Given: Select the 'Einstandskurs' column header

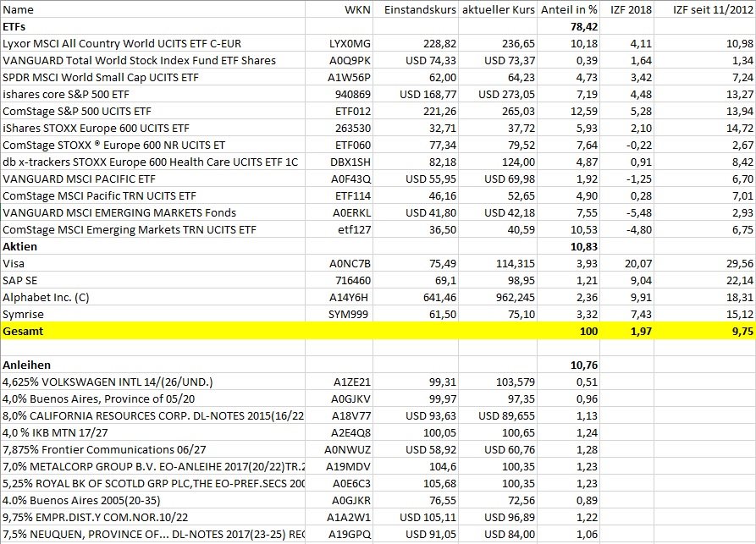Looking at the screenshot, I should point(416,9).
